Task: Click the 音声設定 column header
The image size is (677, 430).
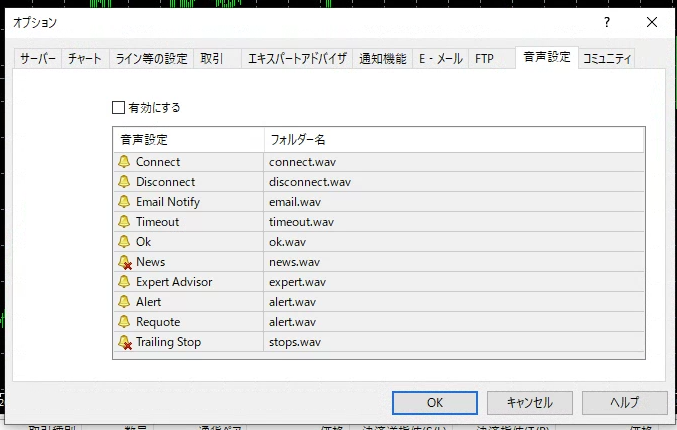Action: [189, 140]
